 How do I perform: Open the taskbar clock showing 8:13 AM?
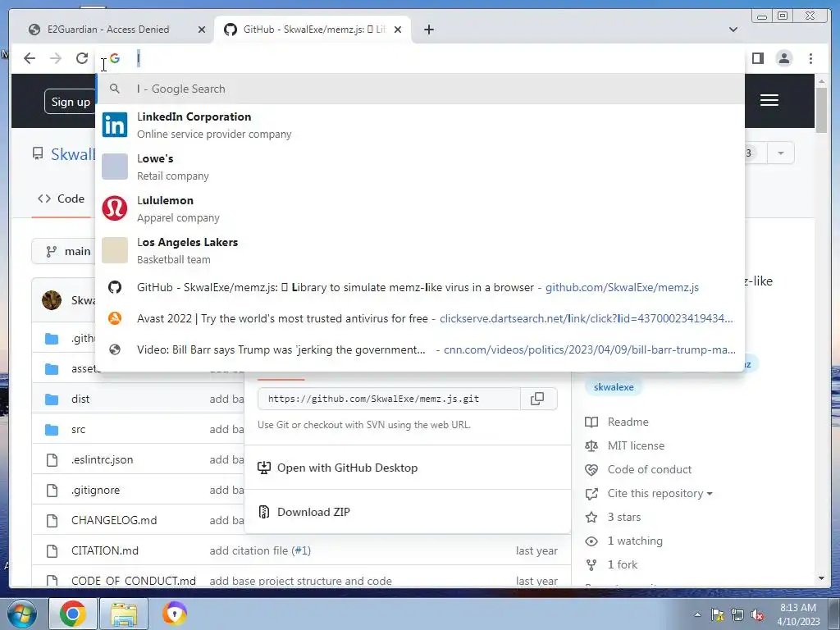(x=798, y=614)
